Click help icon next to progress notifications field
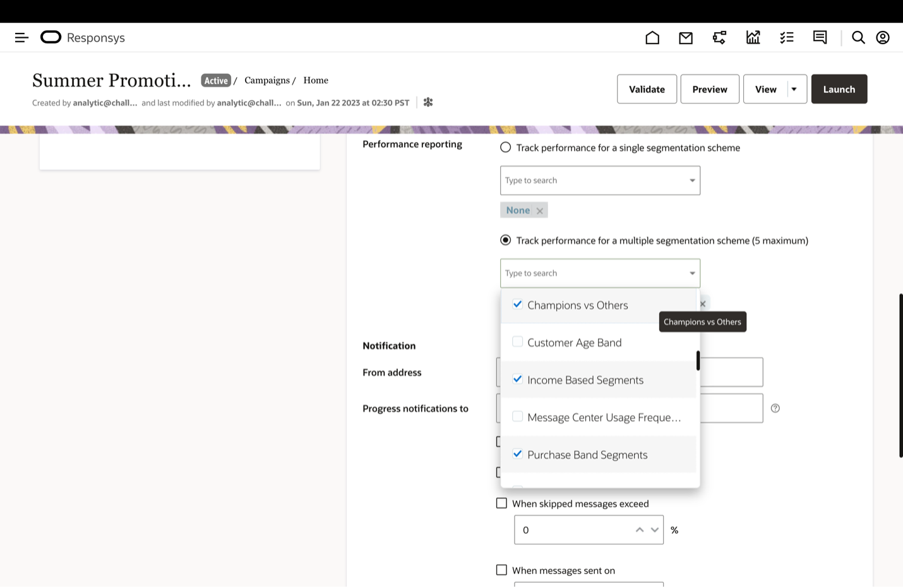Viewport: 903px width, 588px height. (775, 409)
